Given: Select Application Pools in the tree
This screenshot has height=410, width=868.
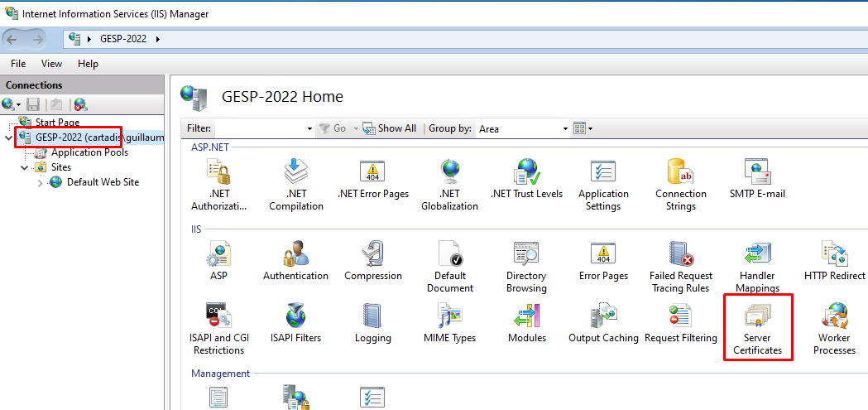Looking at the screenshot, I should coord(89,152).
